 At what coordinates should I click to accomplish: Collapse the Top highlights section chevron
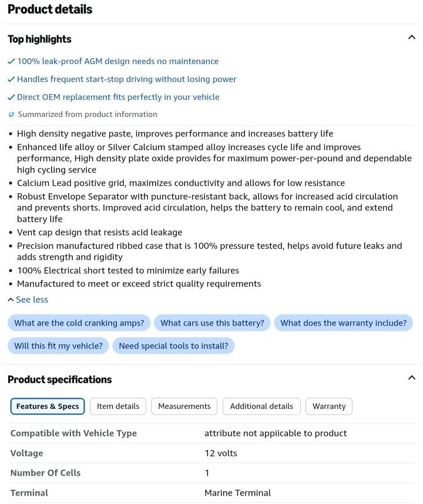(411, 37)
